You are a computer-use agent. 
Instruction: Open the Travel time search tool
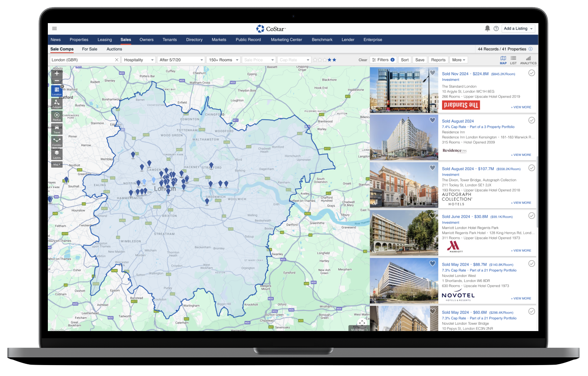coord(57,129)
